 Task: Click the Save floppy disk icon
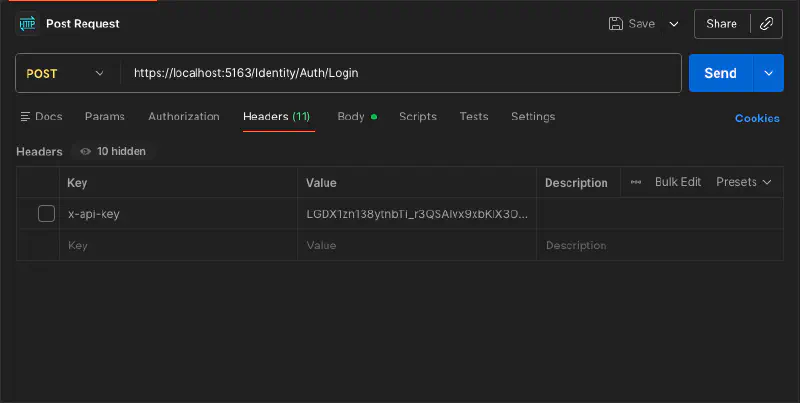tap(616, 23)
